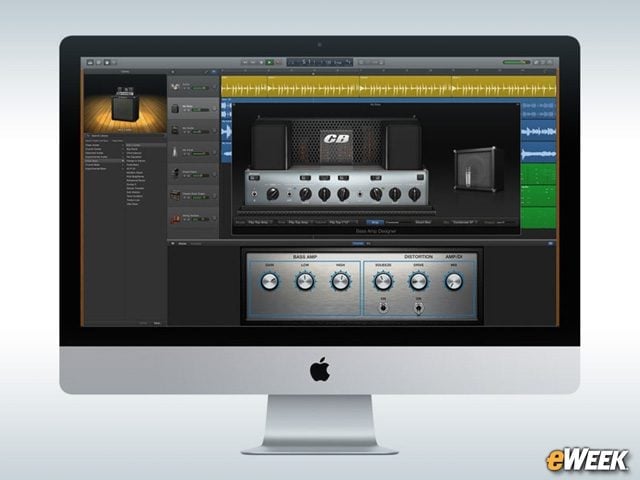Click the pan knob on the drum track
Screen dimensions: 640x480
coord(213,88)
